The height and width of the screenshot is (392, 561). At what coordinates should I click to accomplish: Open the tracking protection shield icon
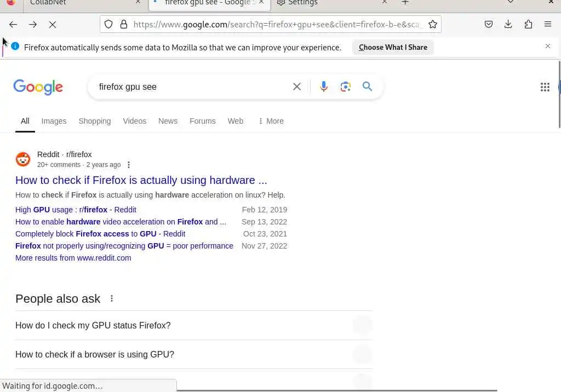click(x=108, y=24)
